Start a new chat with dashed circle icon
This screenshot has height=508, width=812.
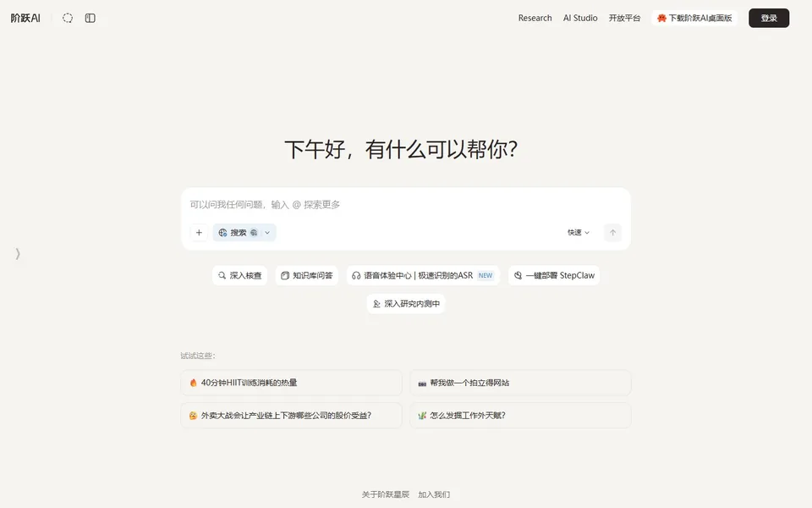coord(68,18)
